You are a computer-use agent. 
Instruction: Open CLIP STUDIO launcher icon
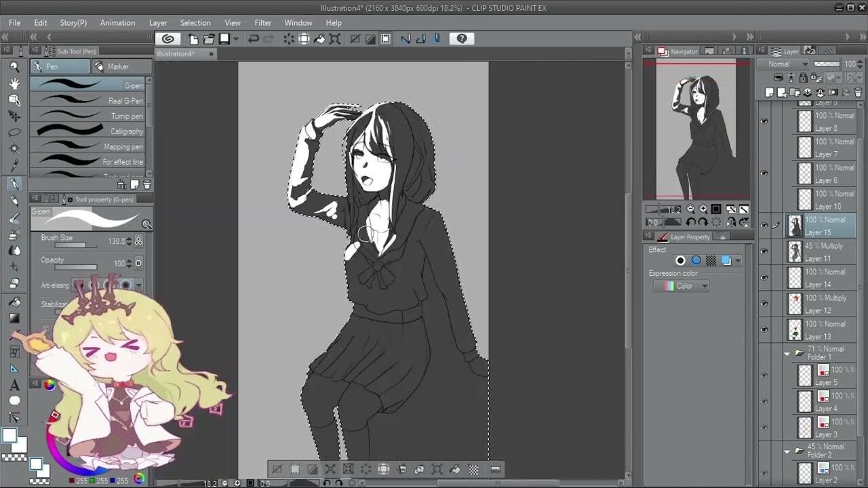click(x=167, y=39)
